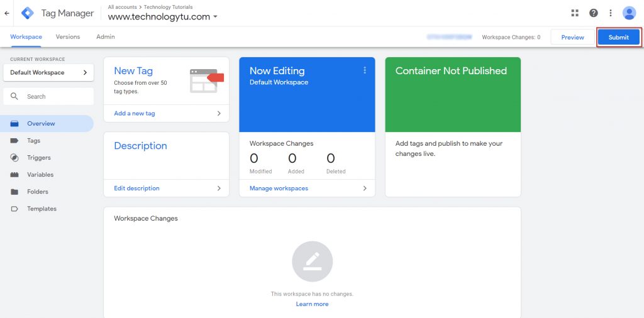This screenshot has height=318, width=644.
Task: Click the Edit description chevron
Action: [x=219, y=189]
